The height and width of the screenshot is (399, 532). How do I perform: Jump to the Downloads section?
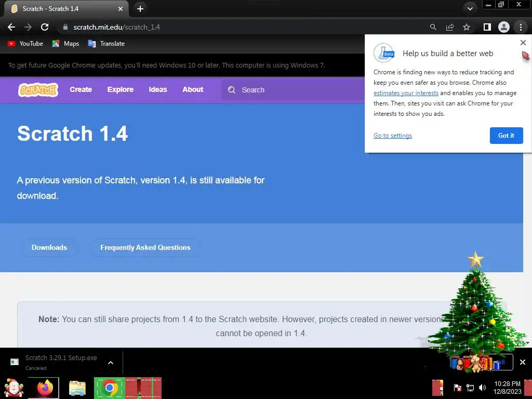click(49, 248)
